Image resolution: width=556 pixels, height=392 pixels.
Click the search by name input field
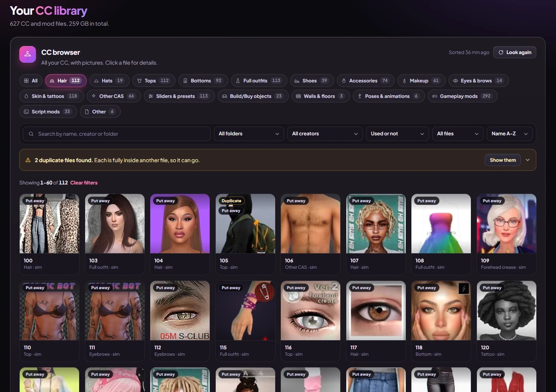117,134
